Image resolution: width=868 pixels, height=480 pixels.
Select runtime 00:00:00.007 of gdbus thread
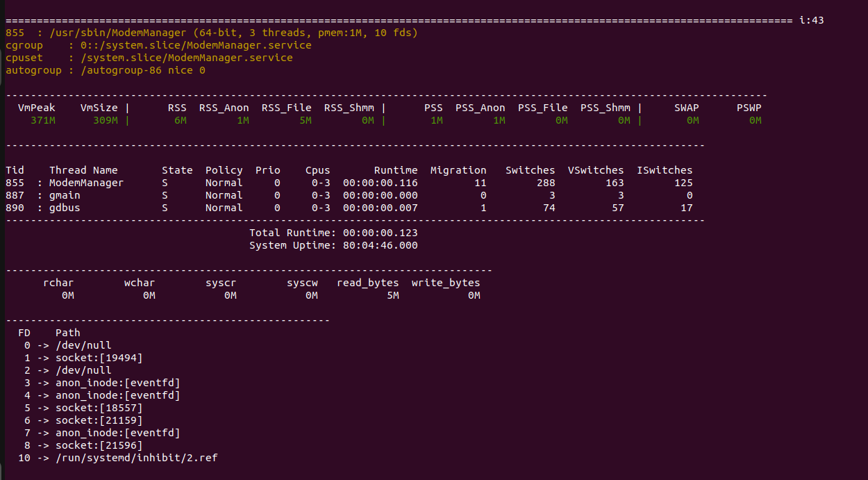pyautogui.click(x=381, y=208)
